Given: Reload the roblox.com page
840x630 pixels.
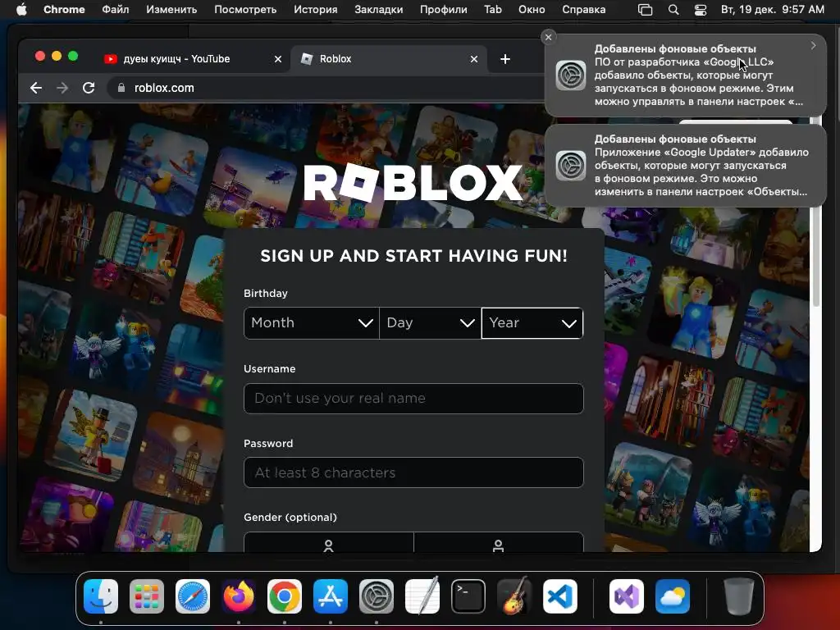Looking at the screenshot, I should coord(89,88).
